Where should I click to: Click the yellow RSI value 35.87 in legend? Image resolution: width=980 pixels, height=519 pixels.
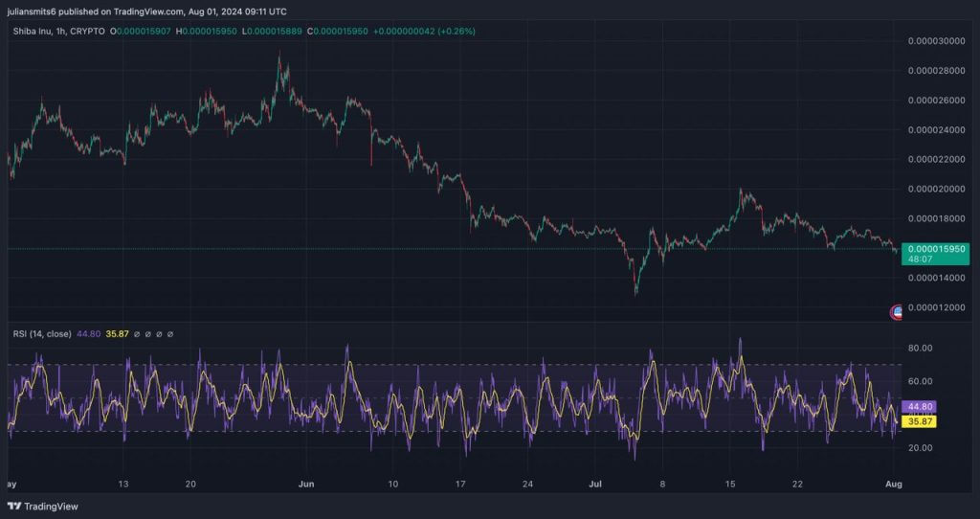pyautogui.click(x=117, y=334)
